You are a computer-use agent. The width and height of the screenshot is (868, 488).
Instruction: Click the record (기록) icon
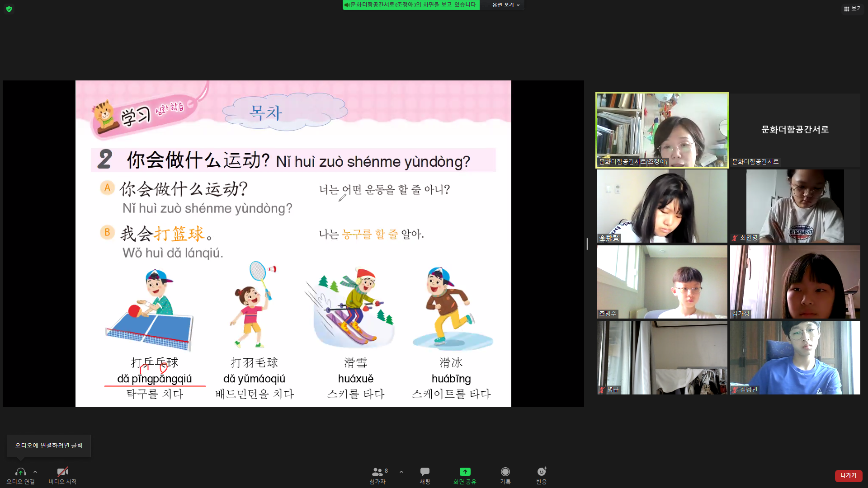pyautogui.click(x=505, y=472)
